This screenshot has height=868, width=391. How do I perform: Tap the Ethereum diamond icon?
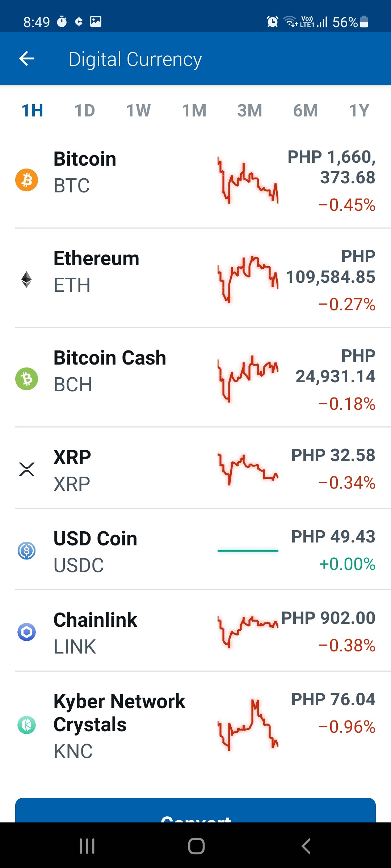click(x=26, y=279)
